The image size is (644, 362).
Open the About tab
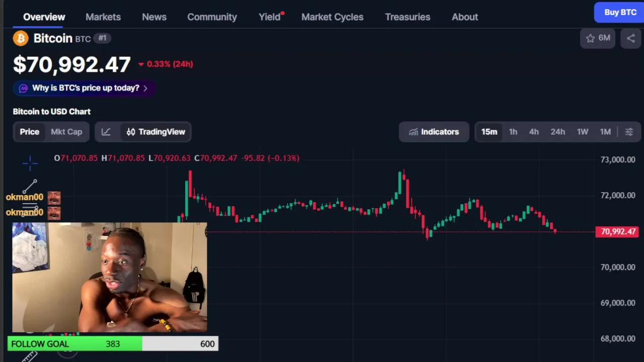465,17
